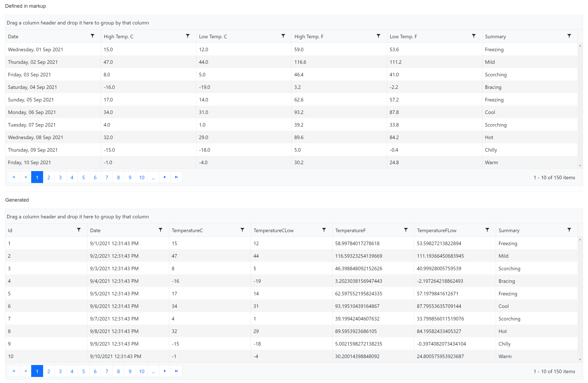This screenshot has height=383, width=588.
Task: Click the Bracing summary cell in top grid
Action: (530, 87)
